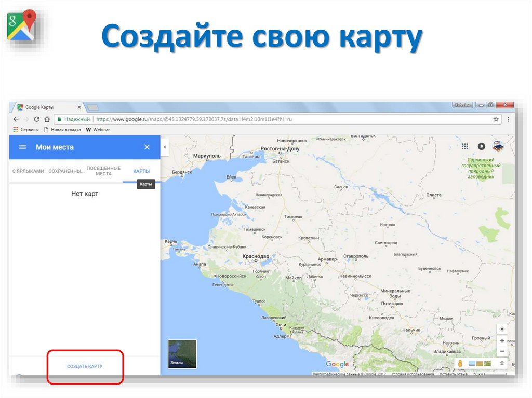Open Google notifications bell
Image resolution: width=532 pixels, height=398 pixels.
click(482, 146)
